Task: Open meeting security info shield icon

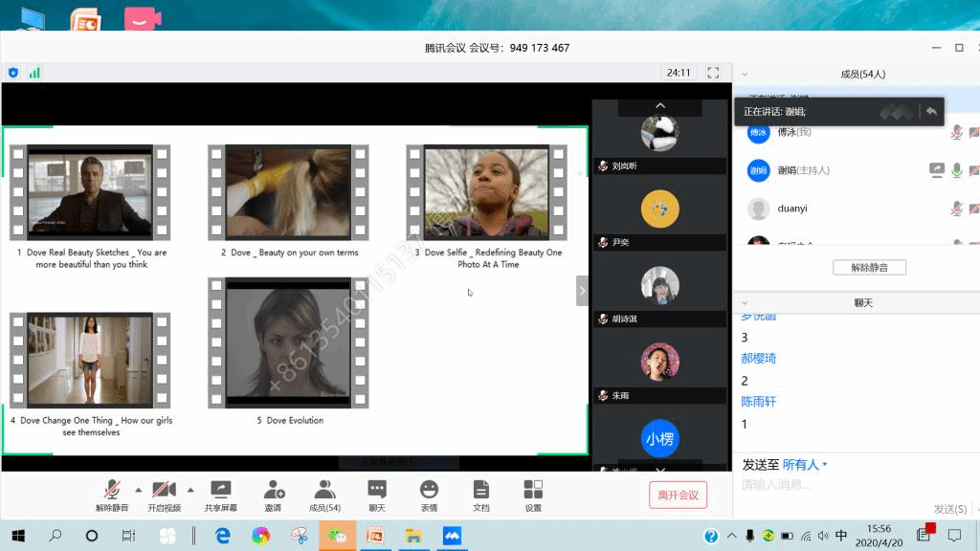Action: (13, 73)
